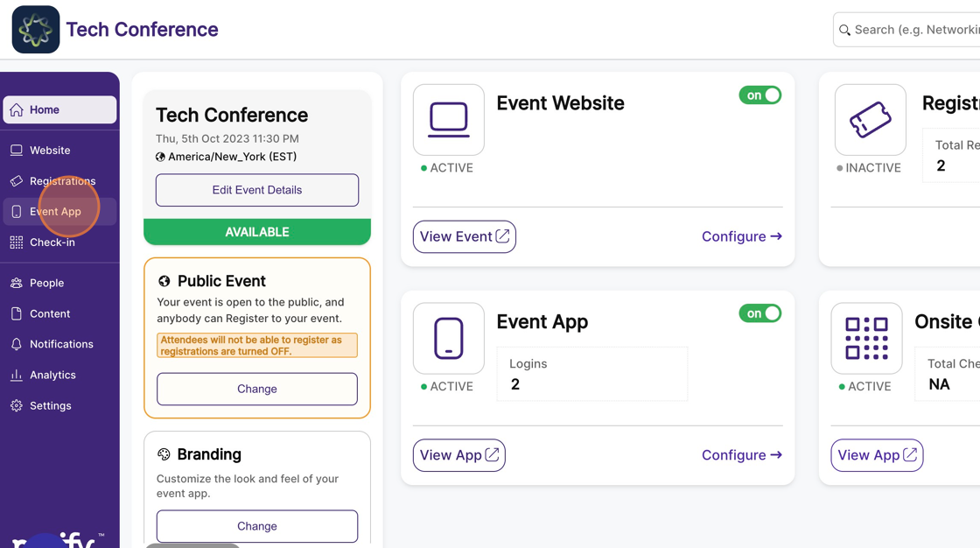Click the Event App phone icon
This screenshot has height=548, width=980.
point(448,339)
